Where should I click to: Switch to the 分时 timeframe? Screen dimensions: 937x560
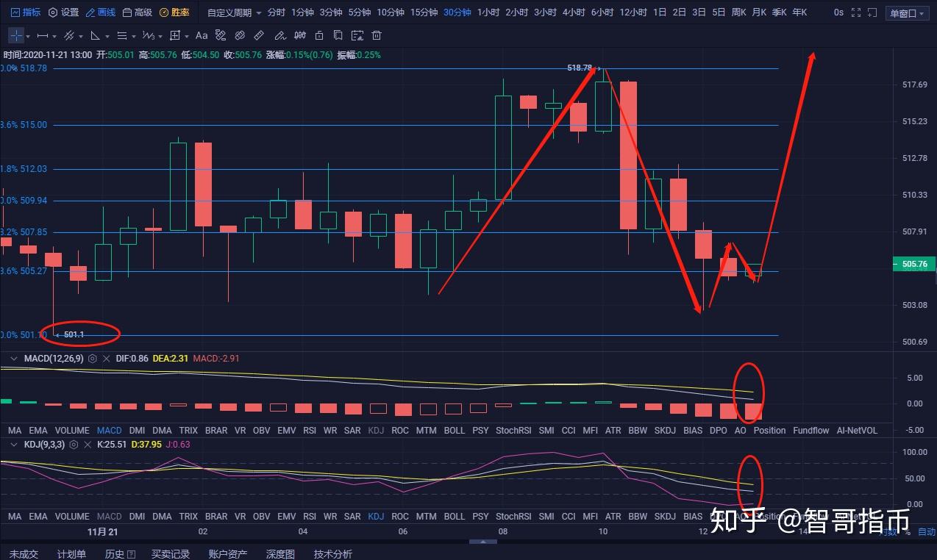(x=277, y=12)
